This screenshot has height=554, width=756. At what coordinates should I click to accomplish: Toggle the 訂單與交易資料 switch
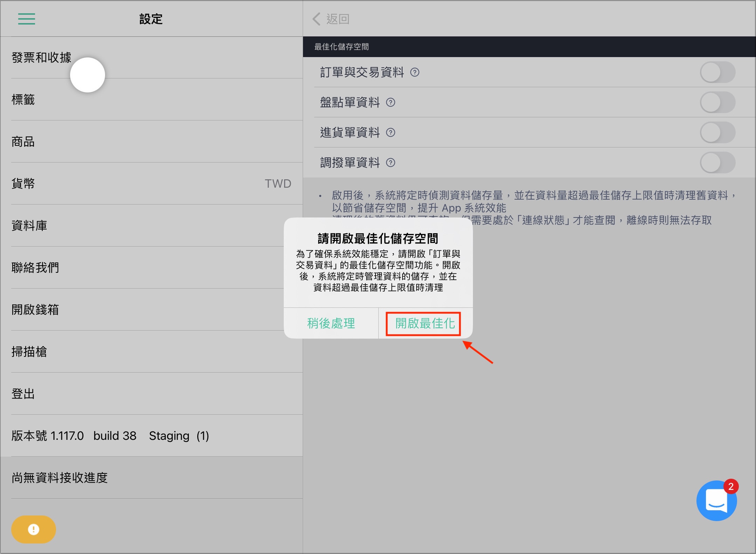pos(717,72)
